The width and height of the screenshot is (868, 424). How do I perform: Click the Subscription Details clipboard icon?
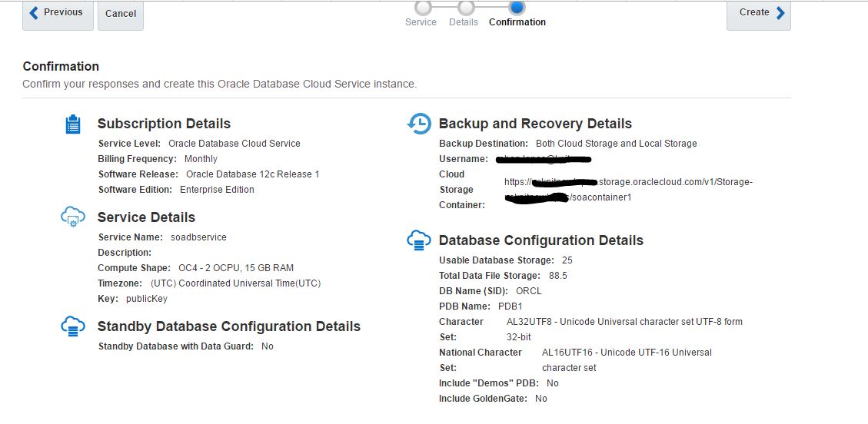click(x=72, y=124)
